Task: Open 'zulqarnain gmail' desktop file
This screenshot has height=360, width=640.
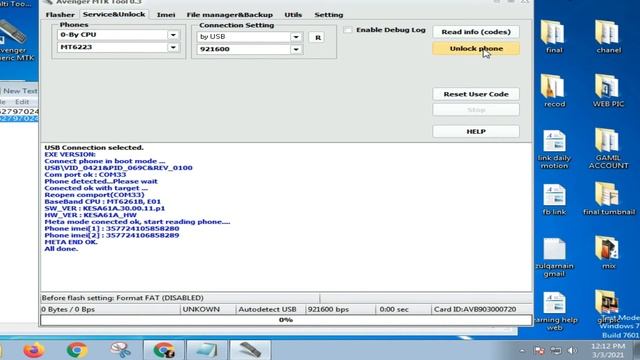Action: pyautogui.click(x=554, y=257)
